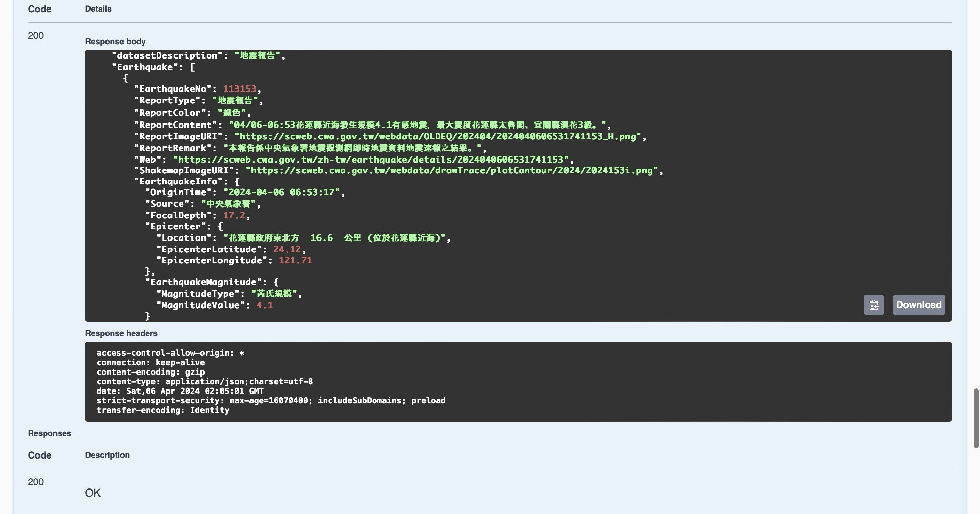Download the response body
The image size is (980, 514).
[918, 305]
